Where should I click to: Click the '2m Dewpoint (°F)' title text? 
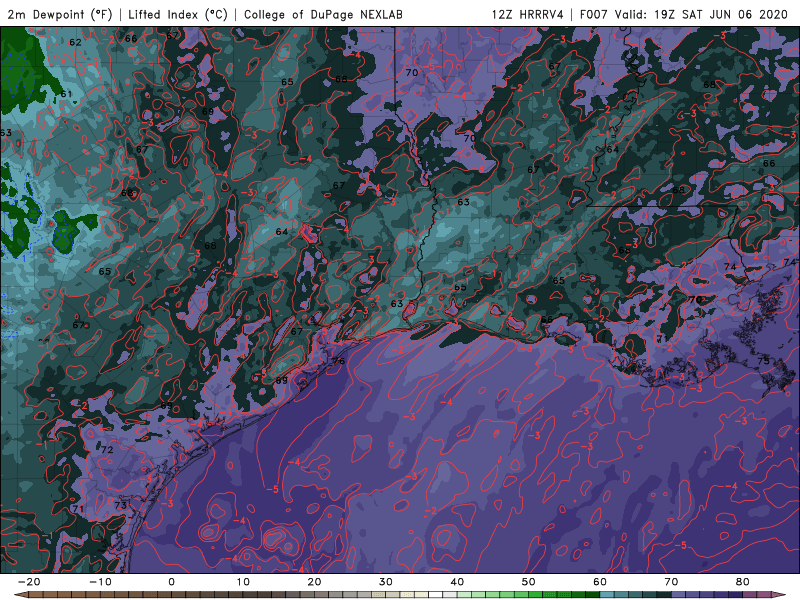[60, 15]
